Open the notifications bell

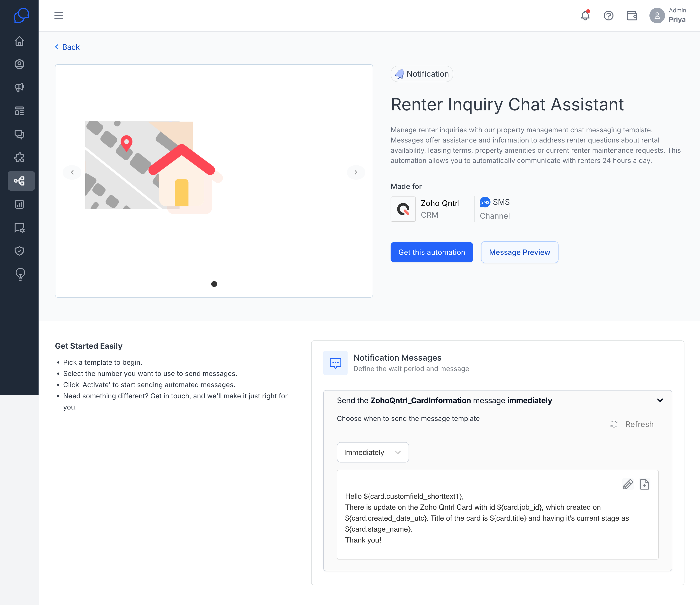pyautogui.click(x=585, y=16)
